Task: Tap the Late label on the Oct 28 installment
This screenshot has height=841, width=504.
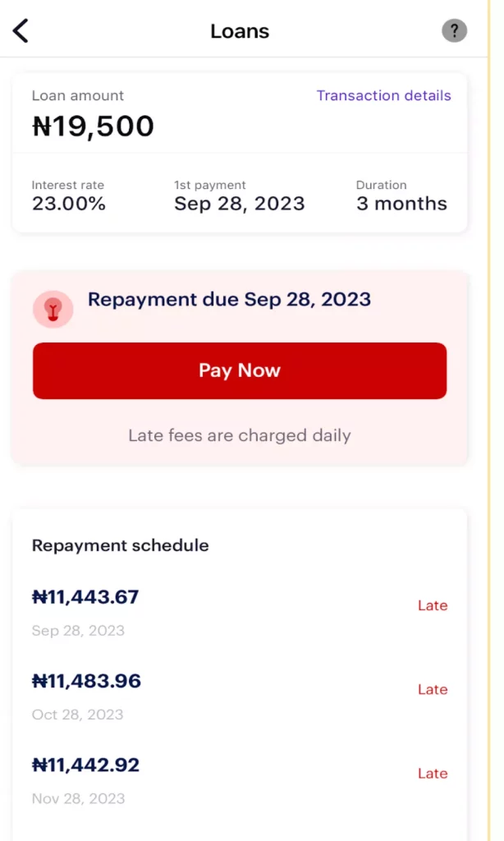Action: tap(433, 690)
